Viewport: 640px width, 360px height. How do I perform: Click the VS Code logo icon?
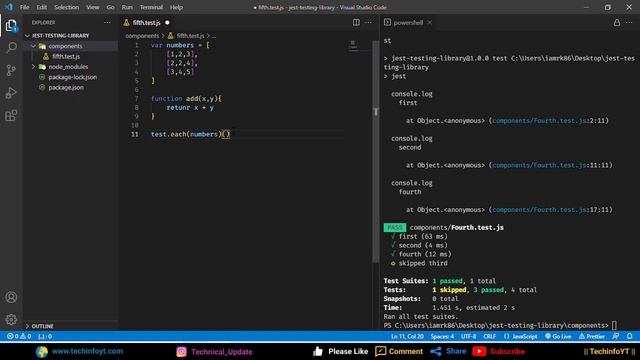click(9, 7)
